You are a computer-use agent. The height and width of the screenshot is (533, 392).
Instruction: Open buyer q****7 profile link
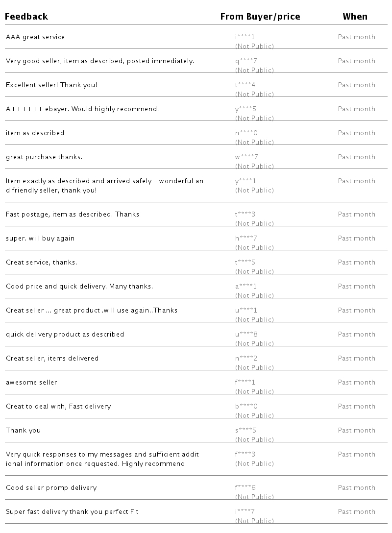246,61
